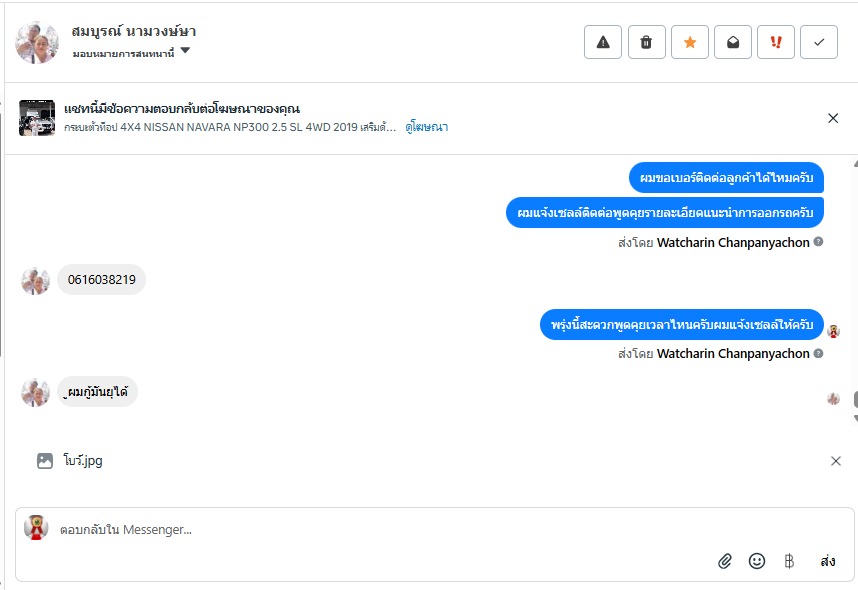Toggle the red exclamation priority flag

click(776, 42)
